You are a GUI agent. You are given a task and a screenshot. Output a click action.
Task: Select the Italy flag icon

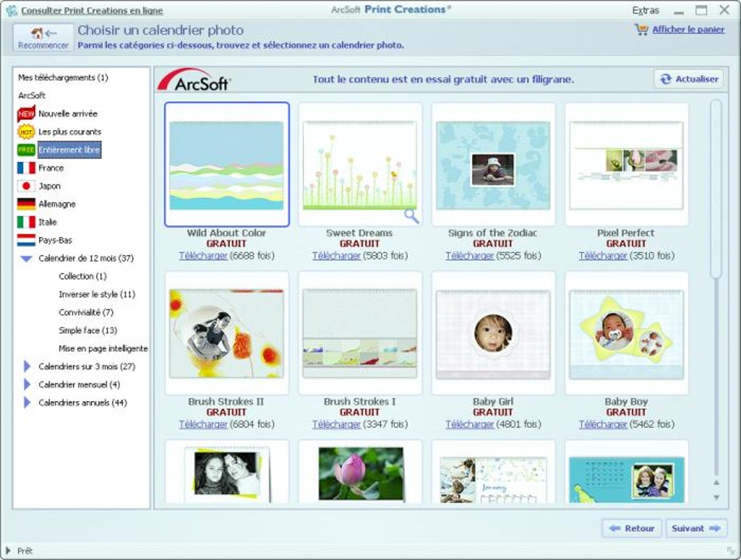click(26, 222)
